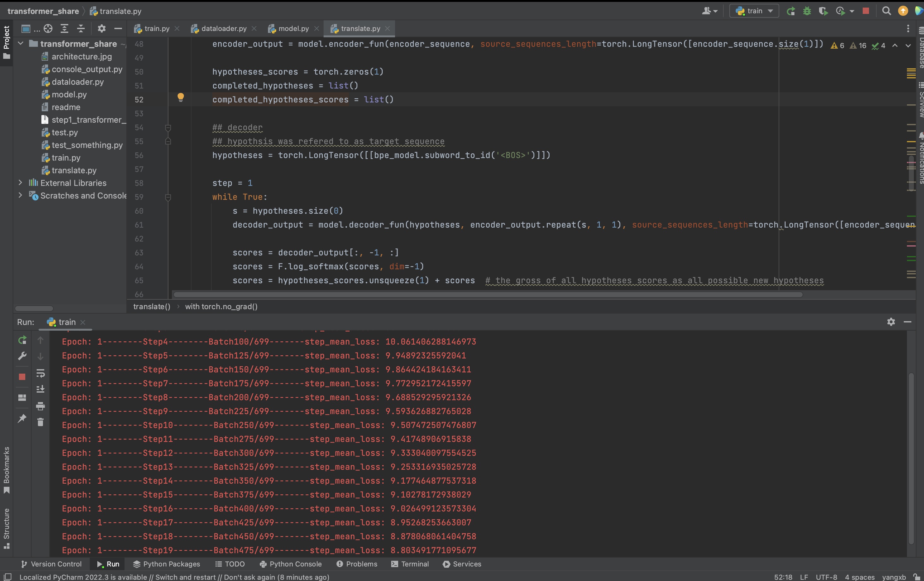Collapse the transformer_share project folder
Screen dimensions: 924x581
[20, 44]
